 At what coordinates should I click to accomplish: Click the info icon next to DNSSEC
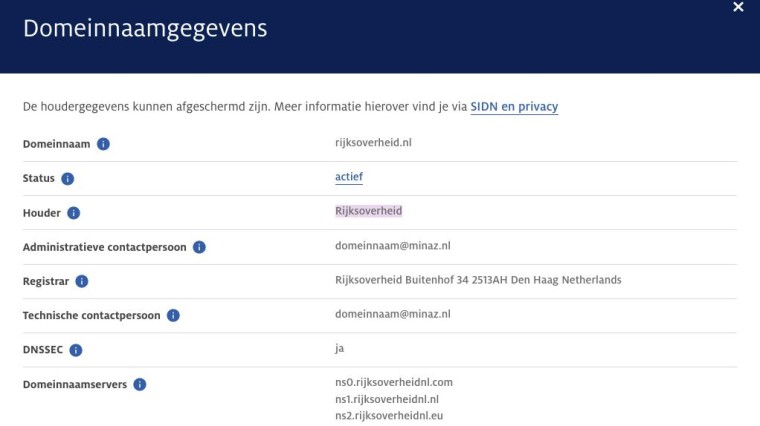click(76, 350)
